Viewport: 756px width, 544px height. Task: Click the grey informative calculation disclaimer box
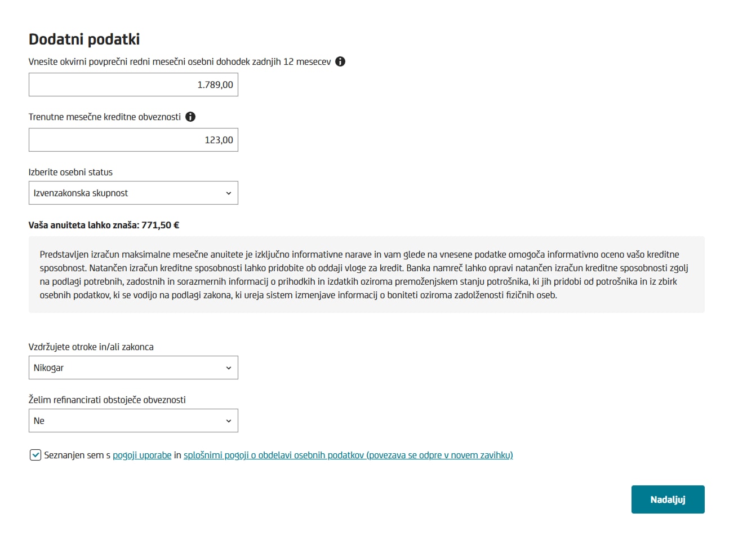coord(366,275)
